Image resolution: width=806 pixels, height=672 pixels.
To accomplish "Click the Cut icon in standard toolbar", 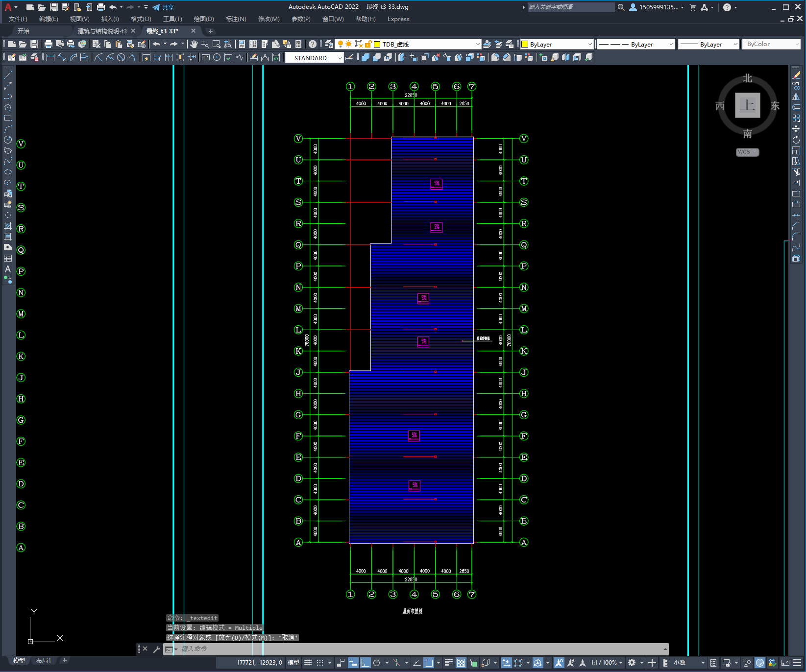I will 97,44.
